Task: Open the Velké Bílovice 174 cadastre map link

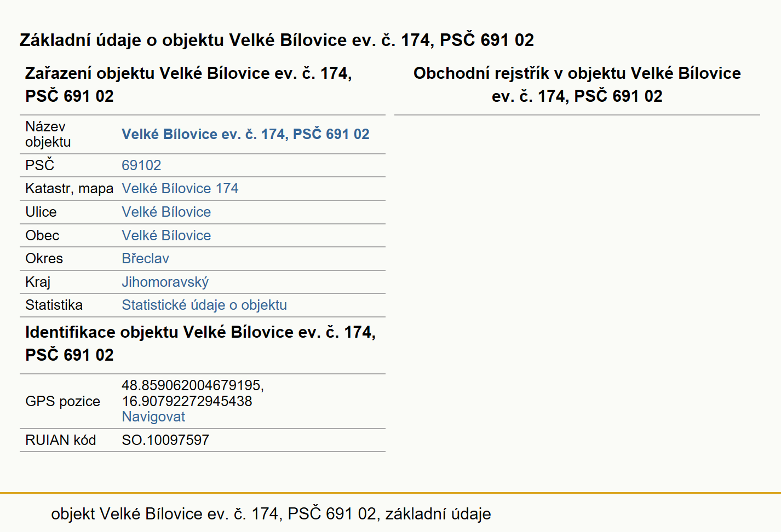Action: [x=180, y=188]
